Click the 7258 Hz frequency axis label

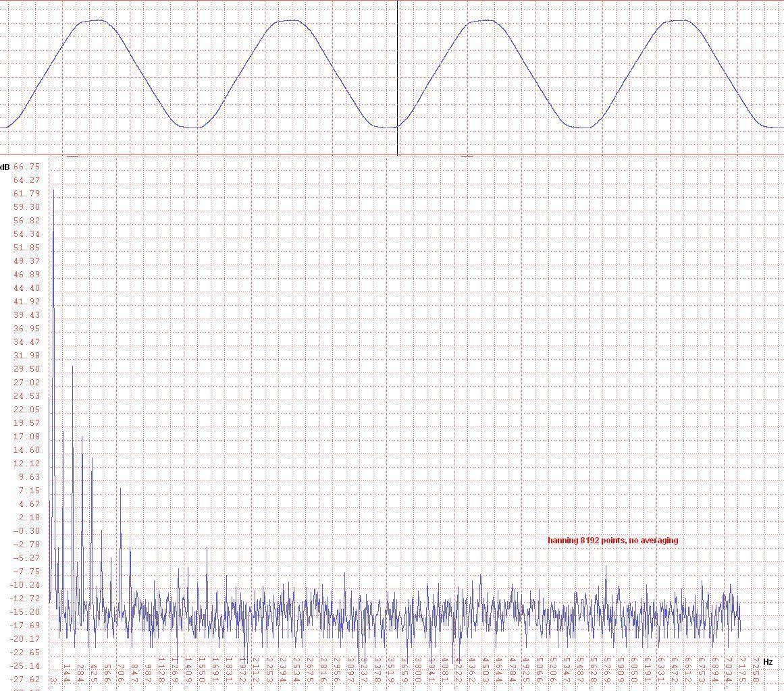[756, 670]
